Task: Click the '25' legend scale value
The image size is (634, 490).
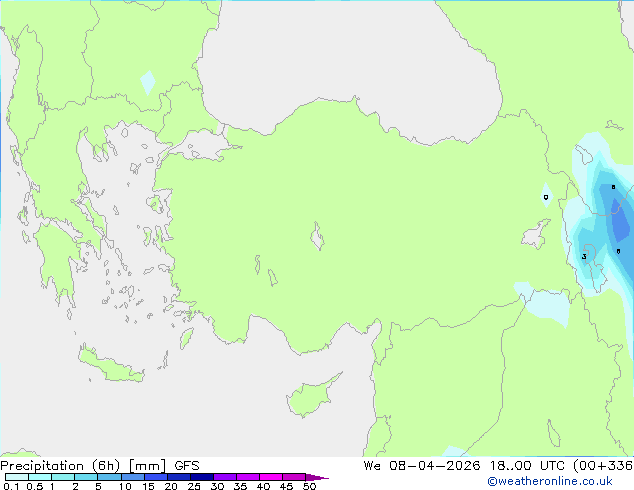Action: pyautogui.click(x=194, y=486)
